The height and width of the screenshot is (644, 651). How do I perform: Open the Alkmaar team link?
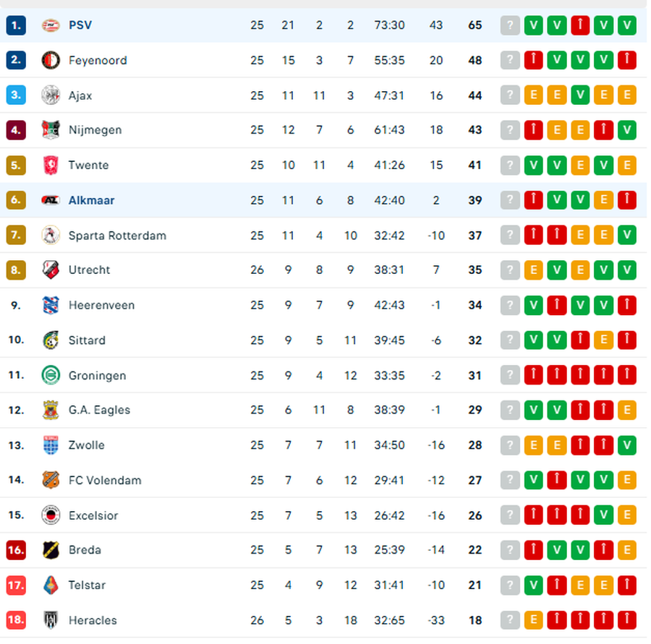coord(91,200)
